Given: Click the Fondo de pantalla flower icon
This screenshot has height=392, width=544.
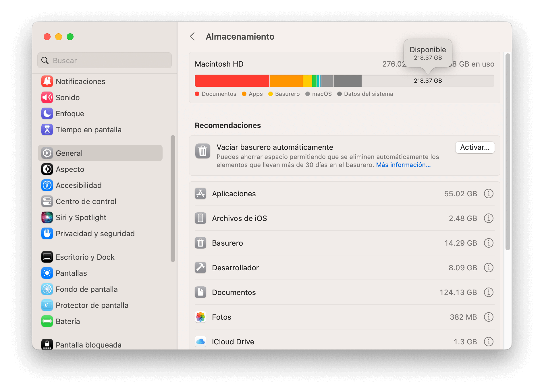Looking at the screenshot, I should tap(47, 289).
